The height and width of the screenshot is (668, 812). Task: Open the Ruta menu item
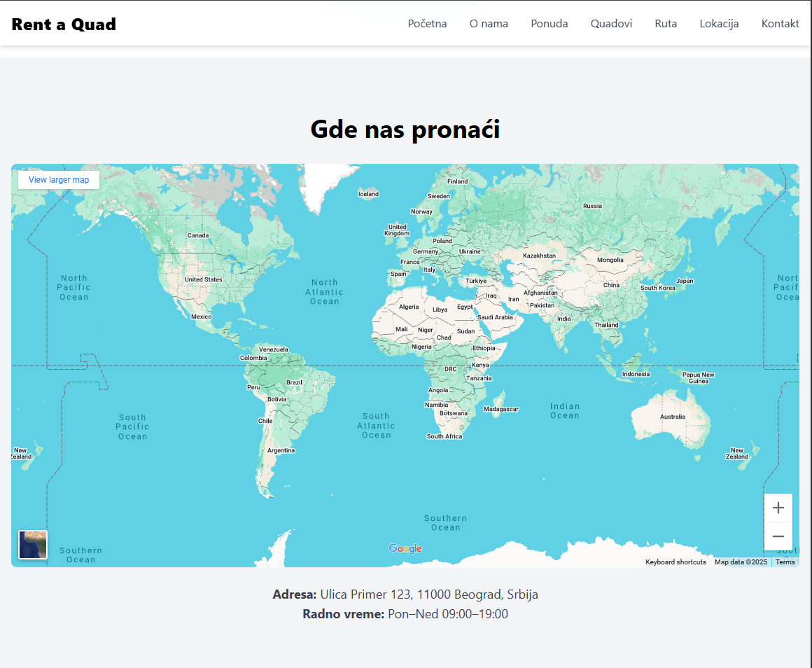click(x=666, y=24)
